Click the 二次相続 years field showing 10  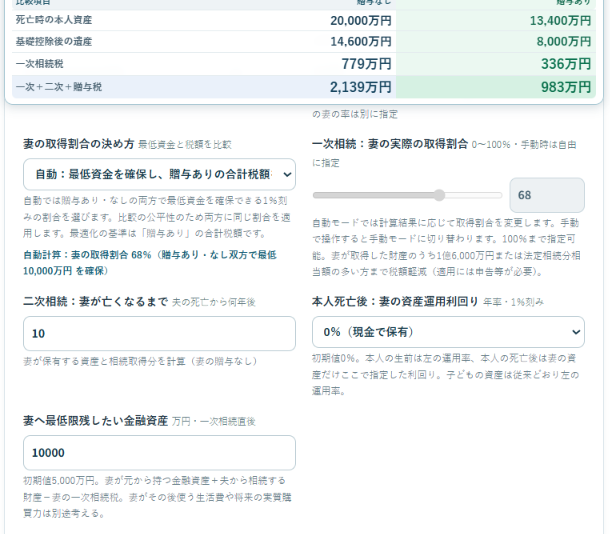(159, 333)
